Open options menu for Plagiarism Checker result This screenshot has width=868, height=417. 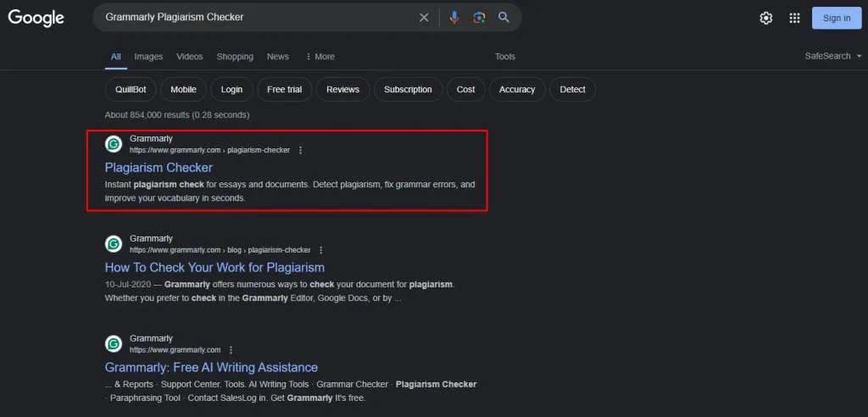click(301, 150)
